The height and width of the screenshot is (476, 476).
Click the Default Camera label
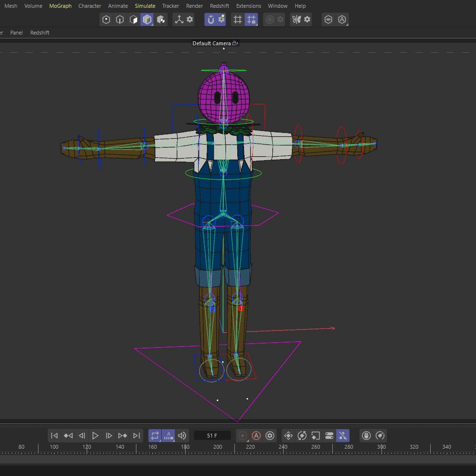tap(211, 43)
